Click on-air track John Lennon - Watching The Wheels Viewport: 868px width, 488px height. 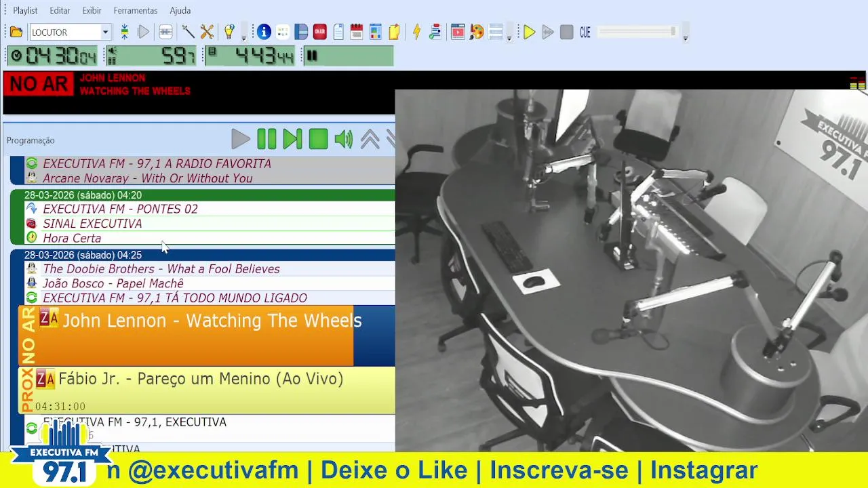click(x=207, y=335)
